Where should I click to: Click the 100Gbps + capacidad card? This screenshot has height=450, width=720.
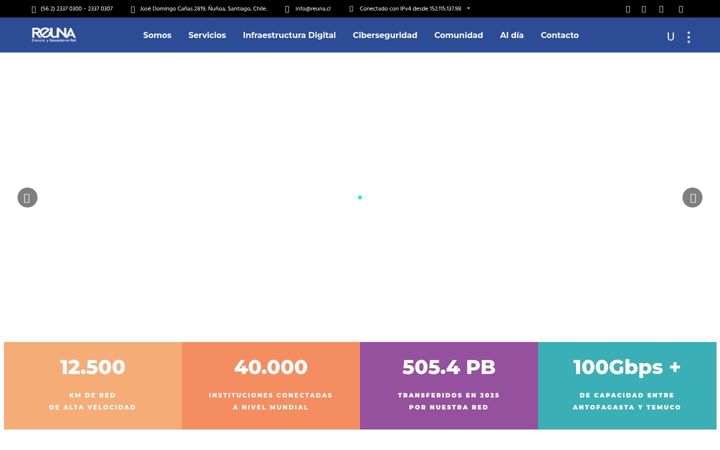627,386
